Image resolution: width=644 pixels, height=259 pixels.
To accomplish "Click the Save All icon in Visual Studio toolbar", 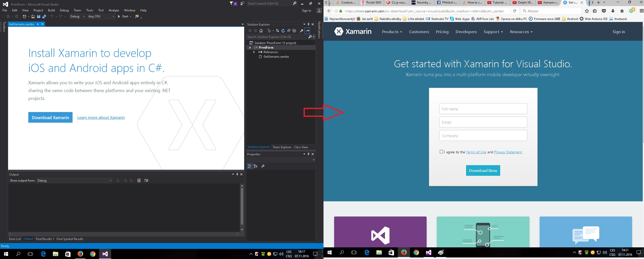I will (44, 16).
